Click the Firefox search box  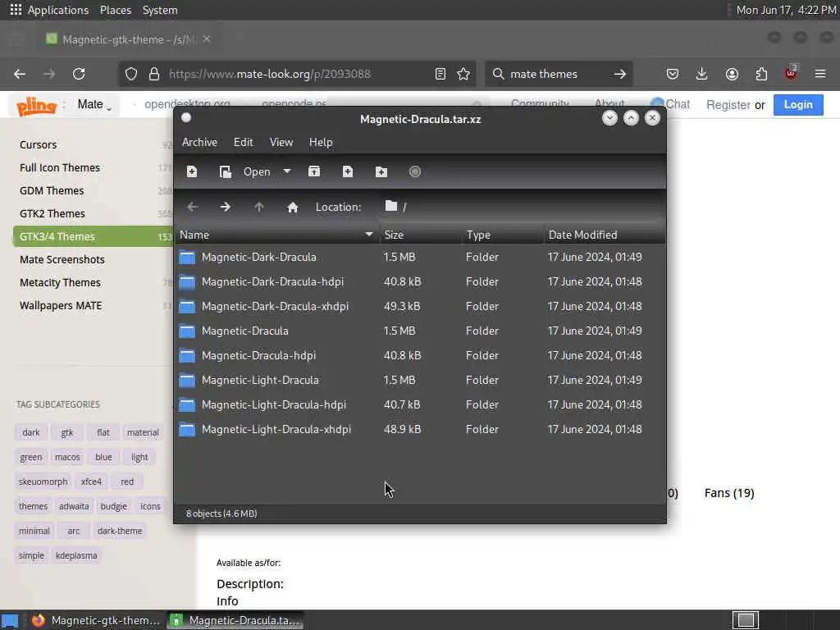(x=557, y=74)
